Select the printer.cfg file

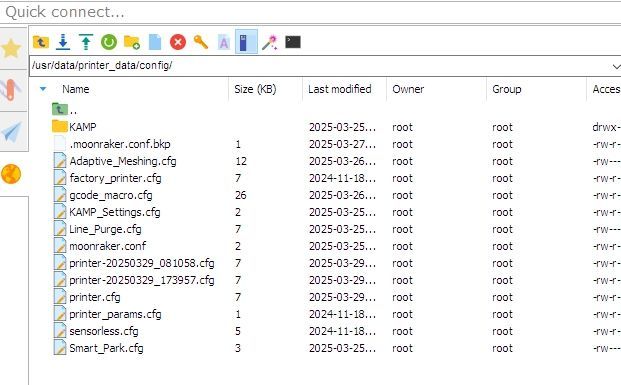click(x=95, y=297)
